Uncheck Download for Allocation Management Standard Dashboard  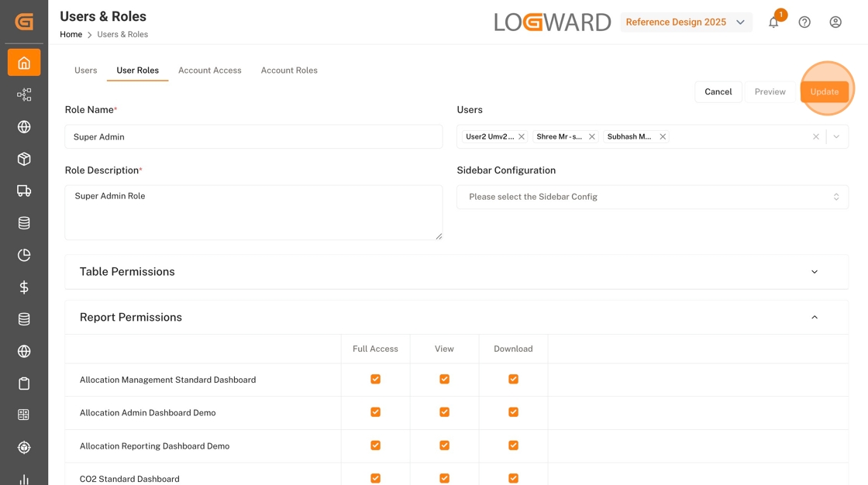pyautogui.click(x=513, y=380)
